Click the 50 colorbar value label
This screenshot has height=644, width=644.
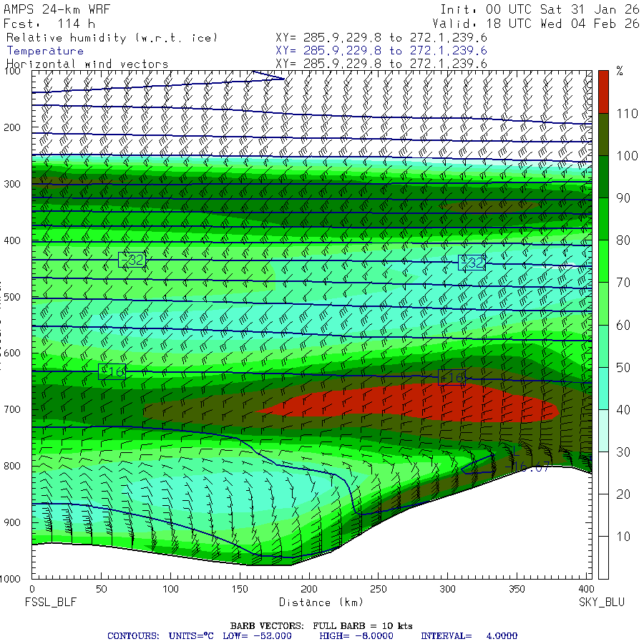tap(623, 368)
